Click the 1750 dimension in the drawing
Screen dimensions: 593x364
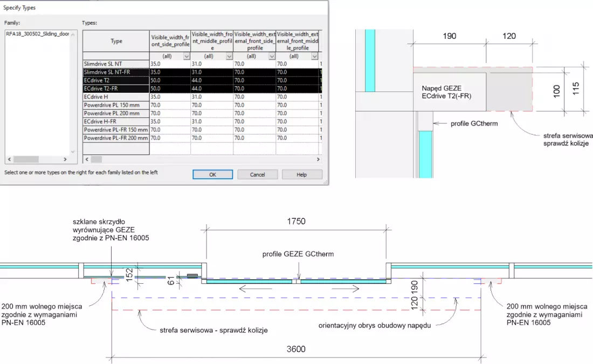[296, 221]
